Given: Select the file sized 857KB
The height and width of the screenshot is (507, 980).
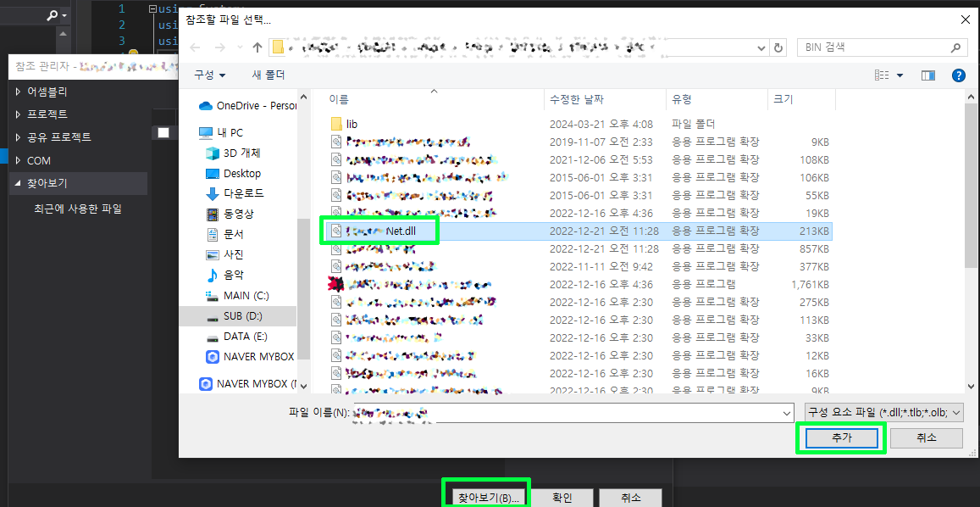Looking at the screenshot, I should [579, 248].
